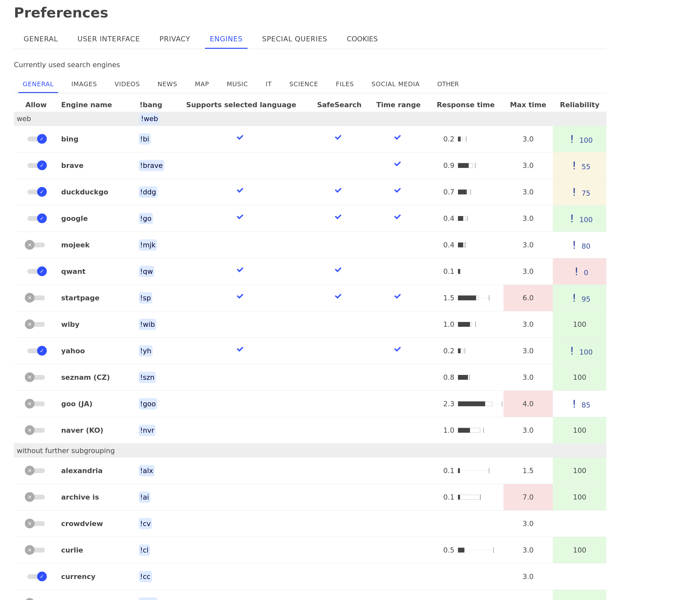The image size is (700, 600).
Task: Turn off the currency engine toggle
Action: [37, 576]
